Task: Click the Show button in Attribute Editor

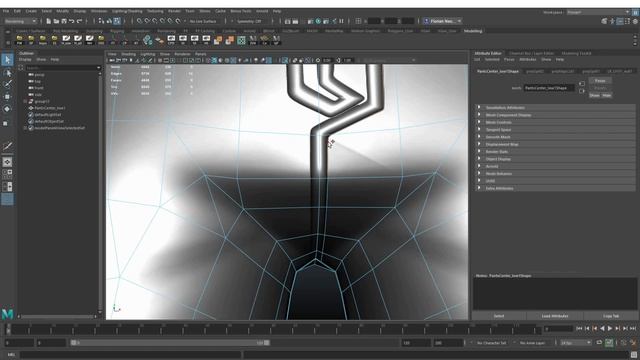Action: point(595,96)
